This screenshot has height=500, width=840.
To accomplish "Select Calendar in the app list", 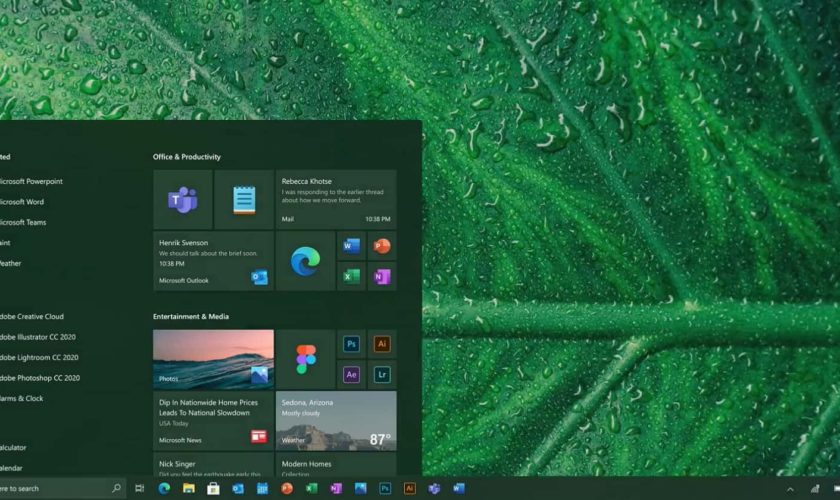I will pos(11,468).
